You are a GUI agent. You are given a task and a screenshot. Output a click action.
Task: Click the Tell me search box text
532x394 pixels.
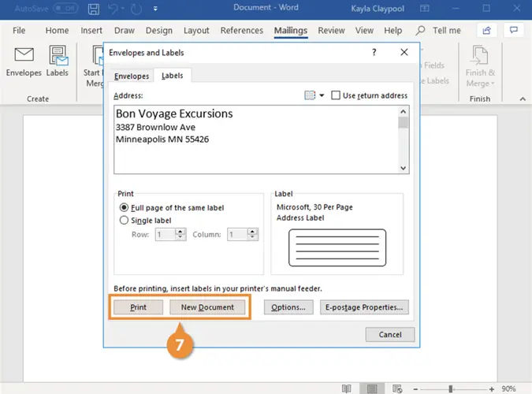[447, 31]
